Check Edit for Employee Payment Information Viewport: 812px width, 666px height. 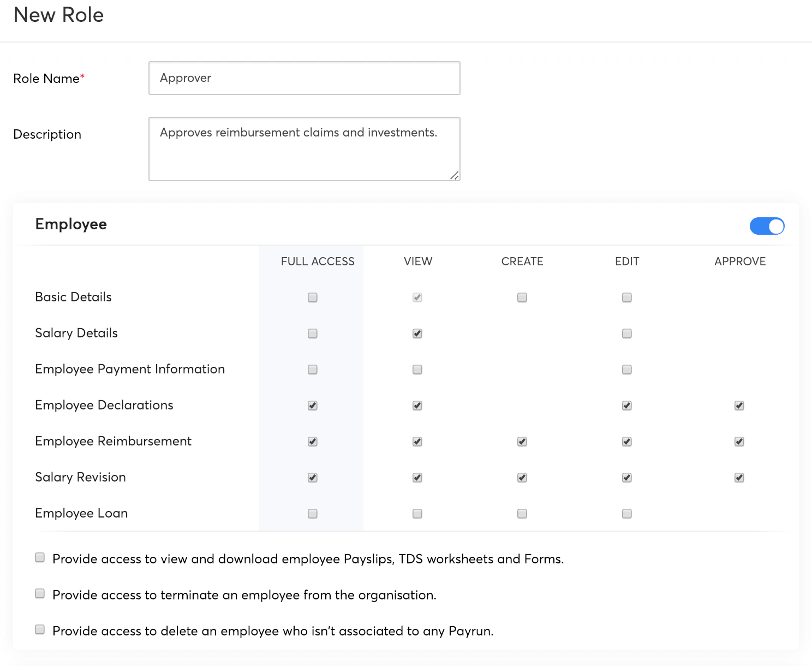tap(627, 370)
